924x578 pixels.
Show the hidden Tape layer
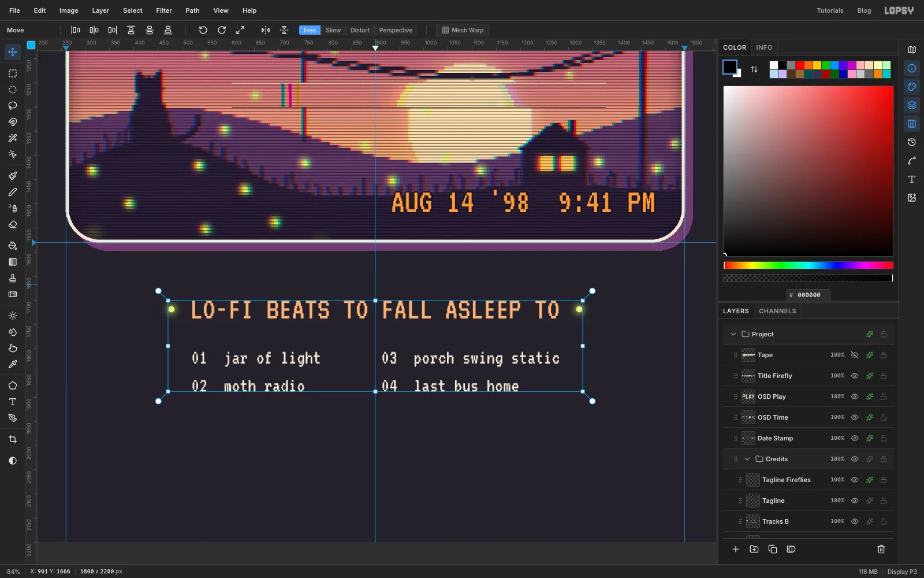click(x=855, y=355)
